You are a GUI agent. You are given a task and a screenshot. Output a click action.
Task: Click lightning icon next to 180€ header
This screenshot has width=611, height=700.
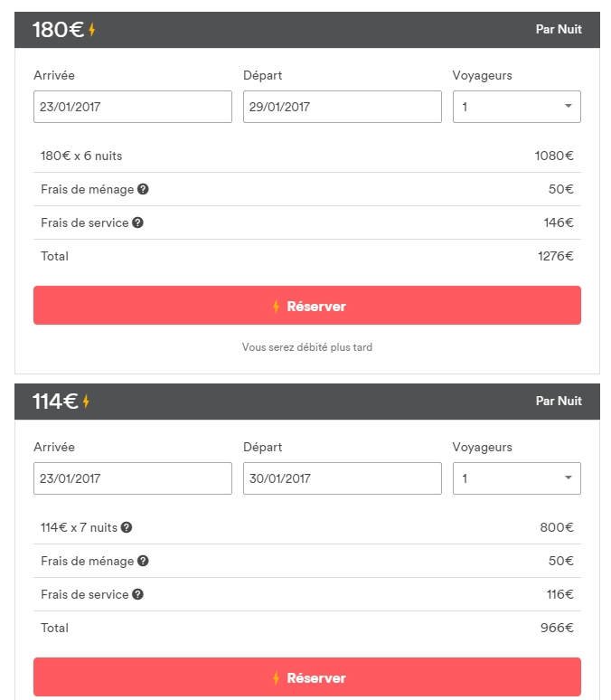(92, 30)
